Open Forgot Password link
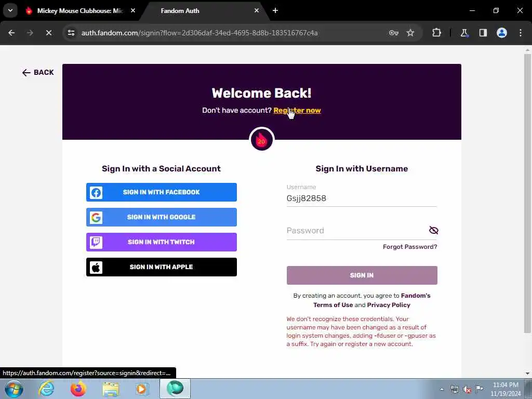 tap(410, 247)
